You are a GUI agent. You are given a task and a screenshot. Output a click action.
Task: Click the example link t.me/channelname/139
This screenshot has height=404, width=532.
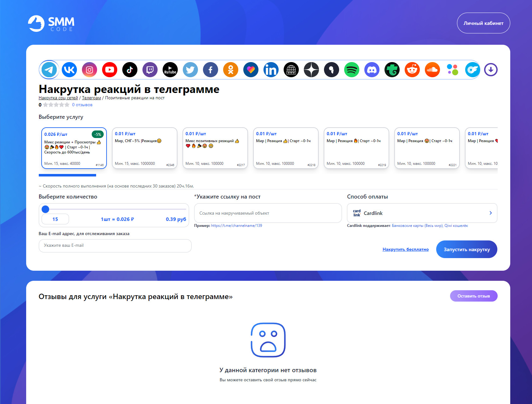click(x=237, y=226)
